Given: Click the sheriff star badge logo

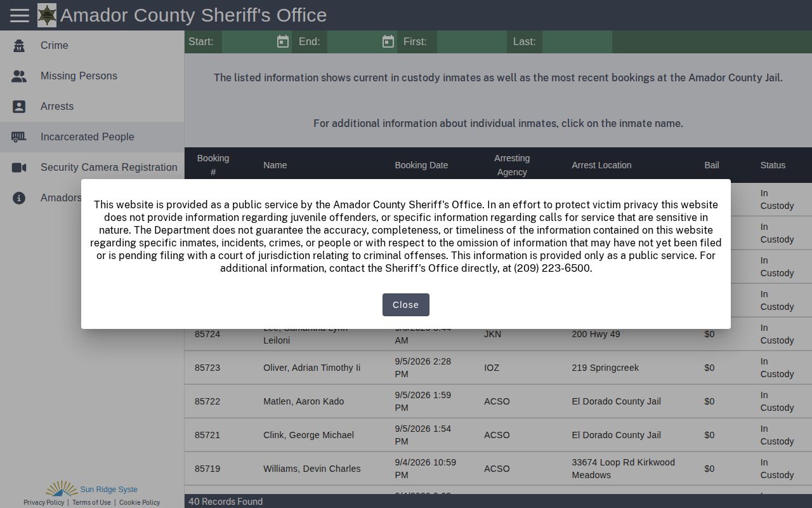Looking at the screenshot, I should click(47, 15).
